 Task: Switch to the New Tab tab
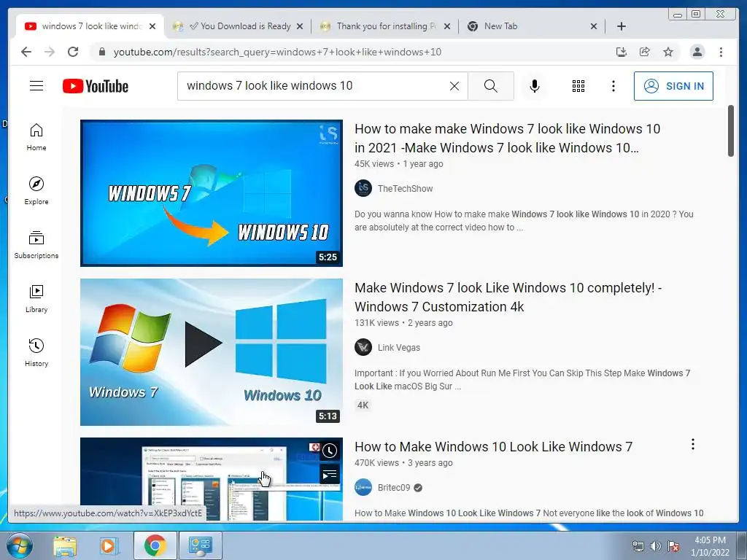click(x=530, y=26)
